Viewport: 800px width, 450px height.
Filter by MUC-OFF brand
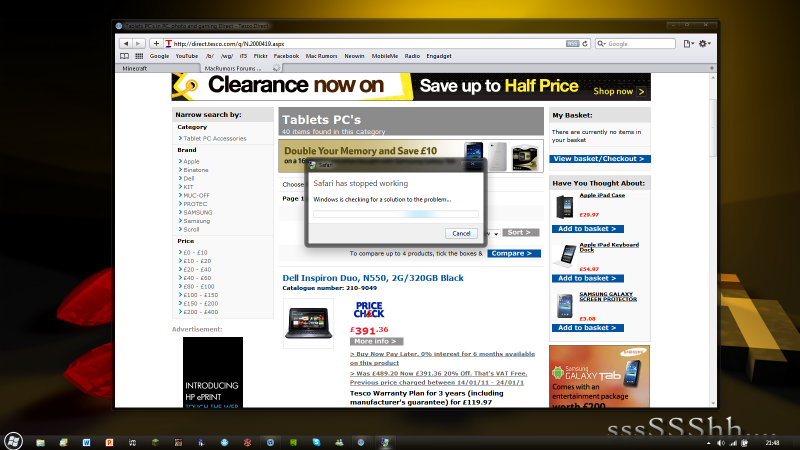[x=196, y=195]
